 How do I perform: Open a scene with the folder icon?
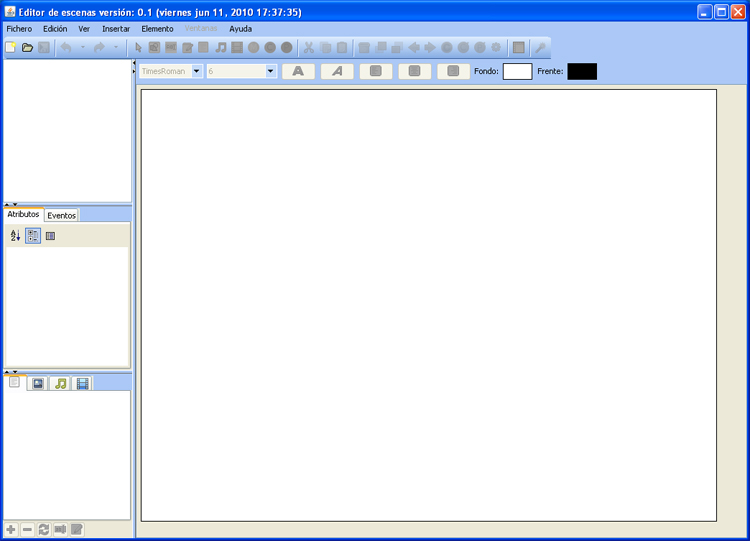click(x=27, y=47)
